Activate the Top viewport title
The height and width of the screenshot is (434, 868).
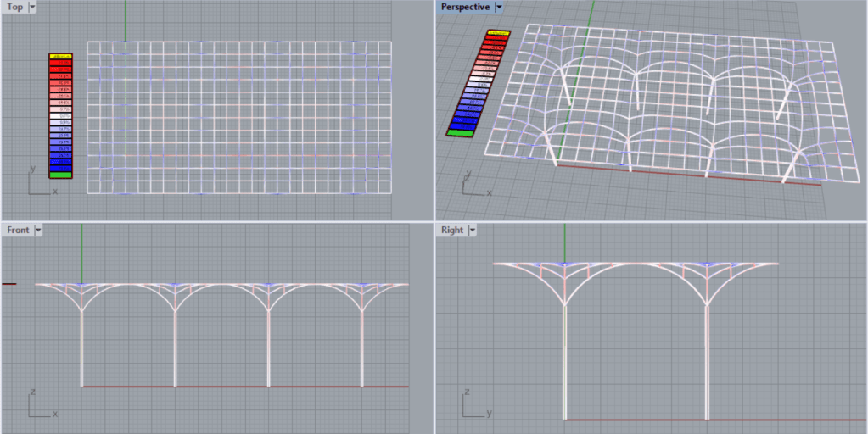(14, 7)
